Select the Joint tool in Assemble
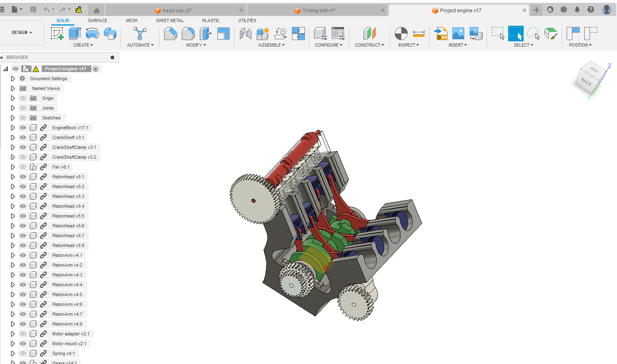 point(246,34)
